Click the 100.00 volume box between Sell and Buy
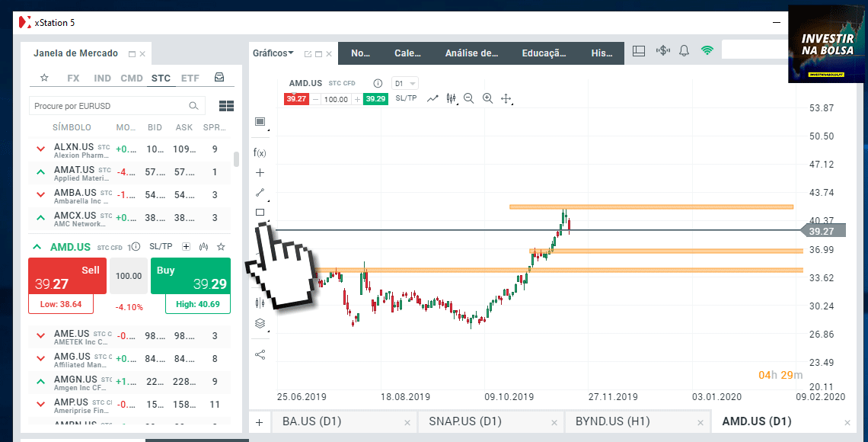Viewport: 868px width, 442px height. (x=129, y=276)
